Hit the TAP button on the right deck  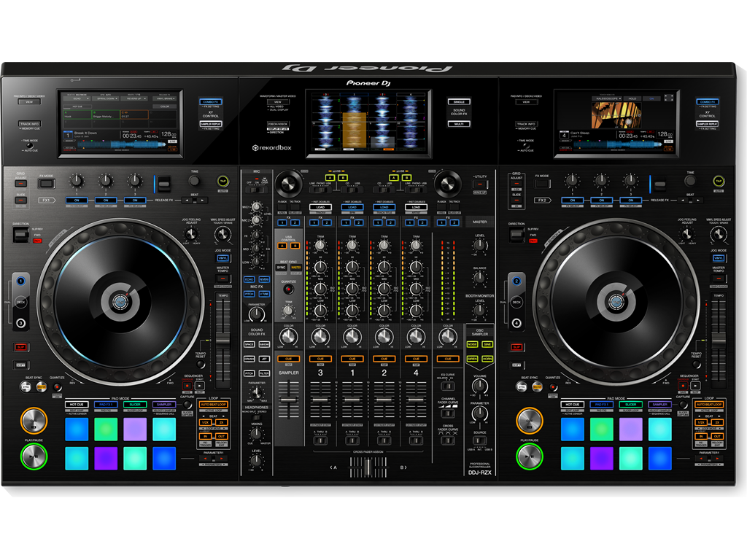(719, 182)
